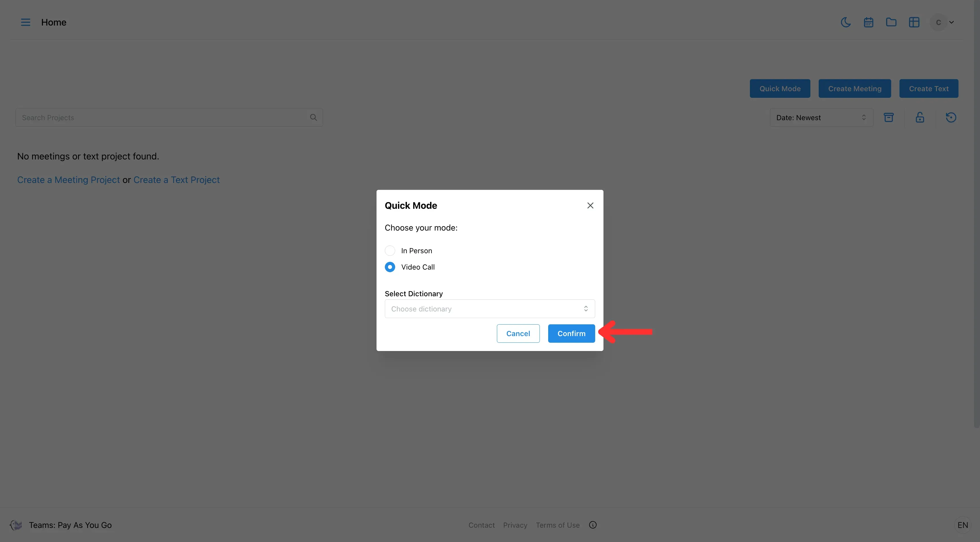Viewport: 980px width, 542px height.
Task: Open the EN language selector
Action: coord(963,525)
